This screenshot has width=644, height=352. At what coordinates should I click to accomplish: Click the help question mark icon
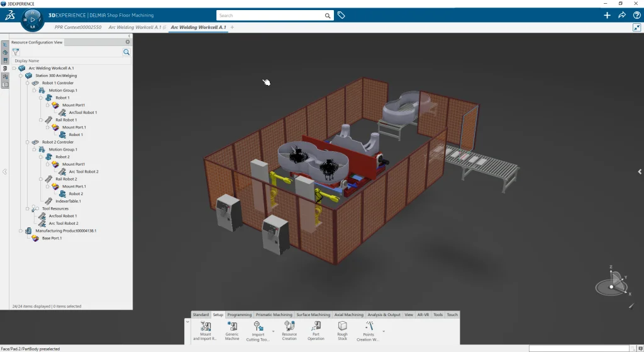tap(636, 15)
